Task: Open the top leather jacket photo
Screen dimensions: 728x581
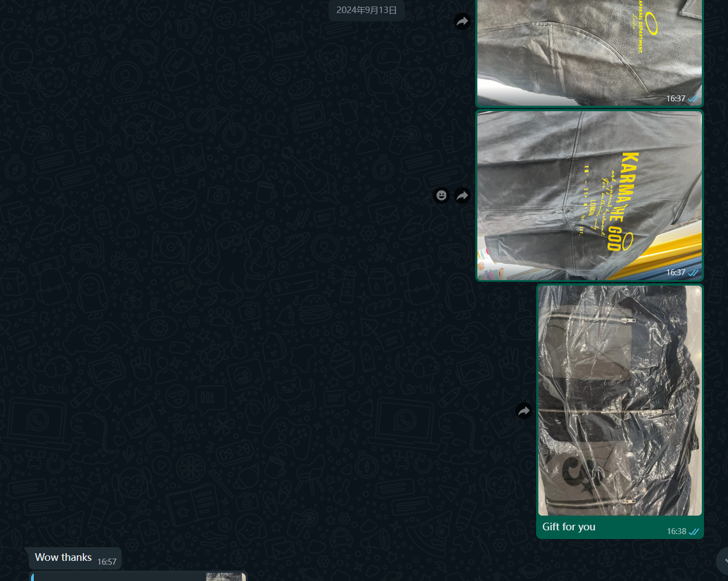Action: [x=590, y=53]
